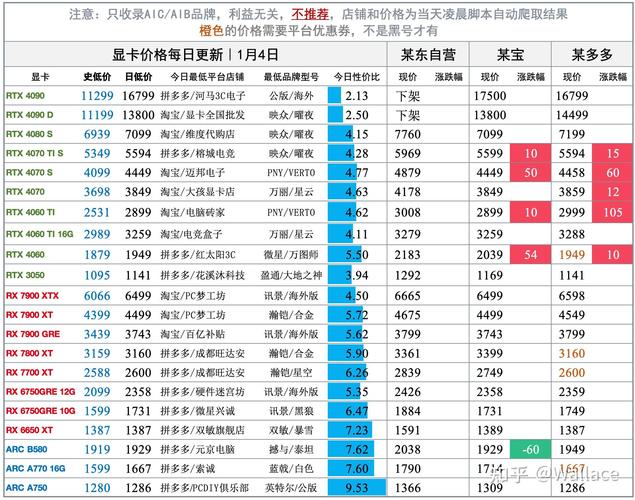Click 万丽/星云 in the RTX 4070 row
Screen dimensions: 635x500
tap(291, 191)
